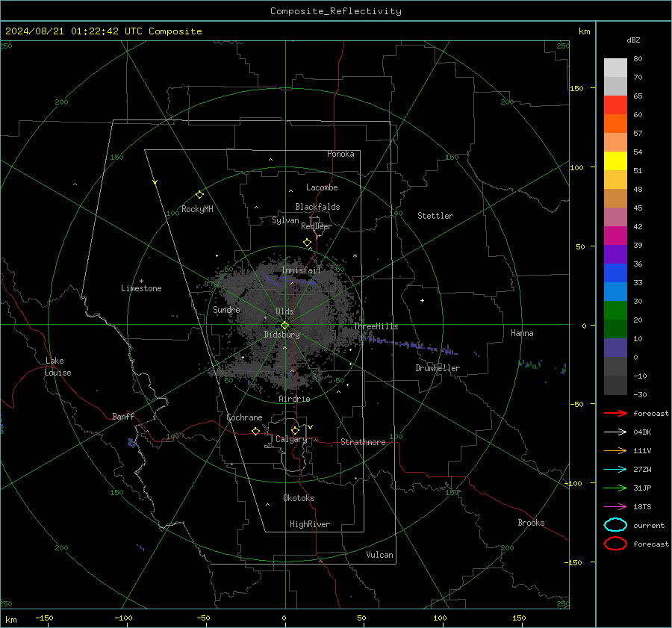Screen dimensions: 672x628
Task: Select the purple 36–39 dBZ swatch
Action: [615, 255]
